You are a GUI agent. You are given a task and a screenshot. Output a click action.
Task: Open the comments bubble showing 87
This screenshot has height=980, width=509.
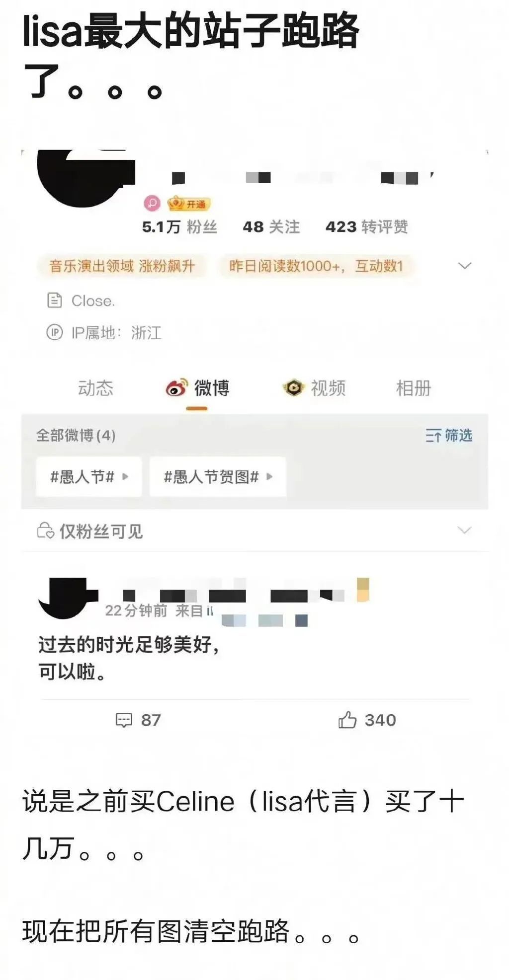click(x=123, y=720)
